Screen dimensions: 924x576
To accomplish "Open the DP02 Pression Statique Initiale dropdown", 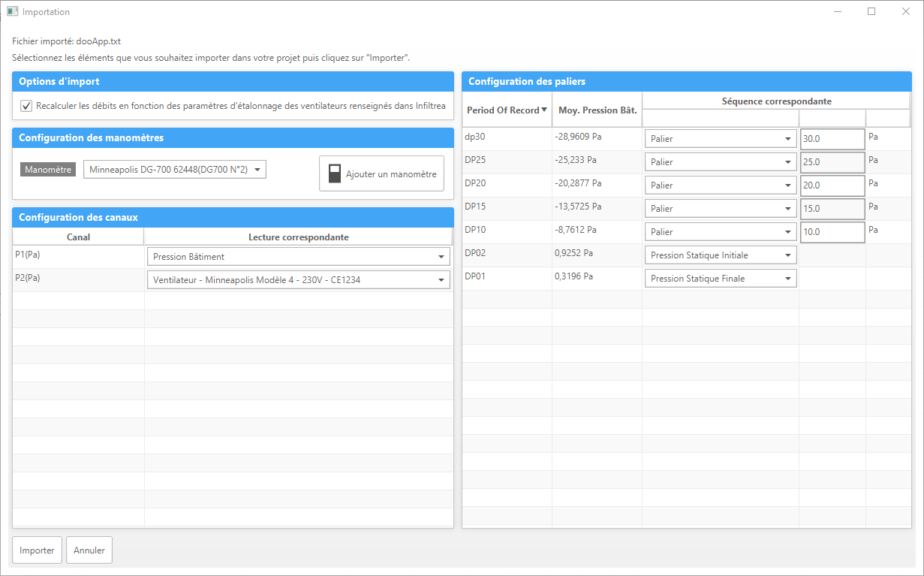I will coord(721,255).
